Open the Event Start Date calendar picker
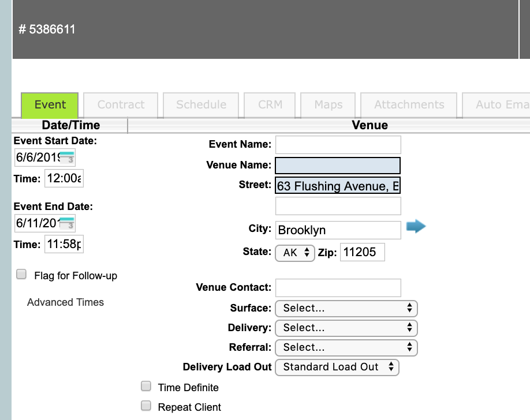This screenshot has width=530, height=420. click(x=68, y=157)
